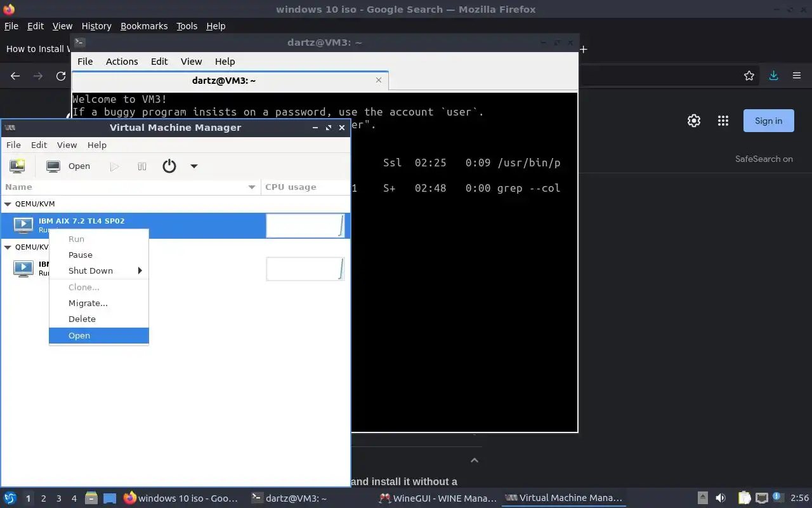This screenshot has height=508, width=812.
Task: Click the IBM AIX VM monitor icon
Action: click(23, 225)
